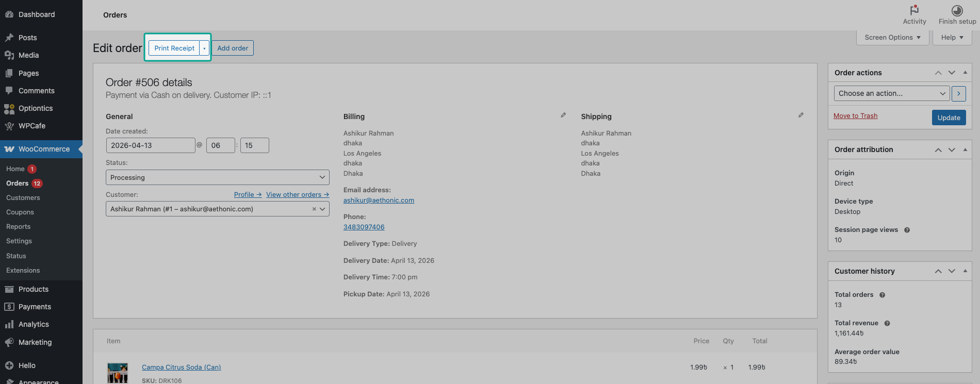Screen dimensions: 980x384
Task: Click the Update button
Action: click(949, 118)
